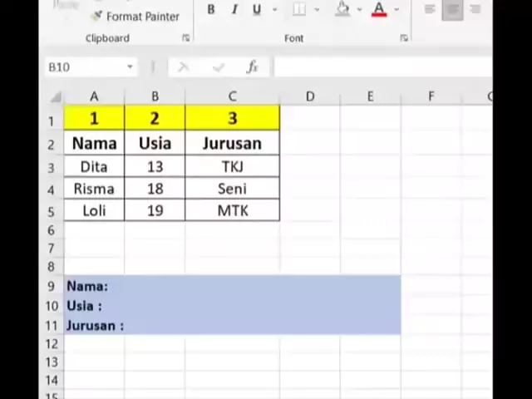Open the font color dropdown arrow

click(397, 10)
